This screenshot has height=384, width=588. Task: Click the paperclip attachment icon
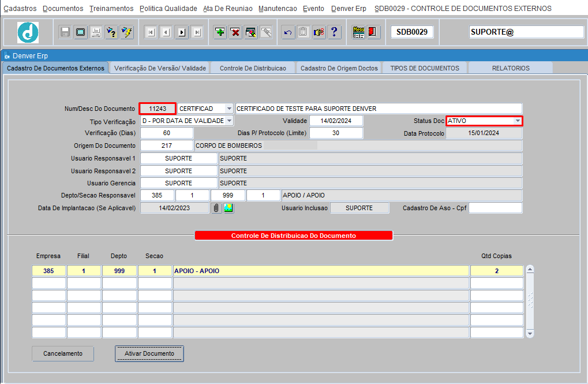coord(216,208)
